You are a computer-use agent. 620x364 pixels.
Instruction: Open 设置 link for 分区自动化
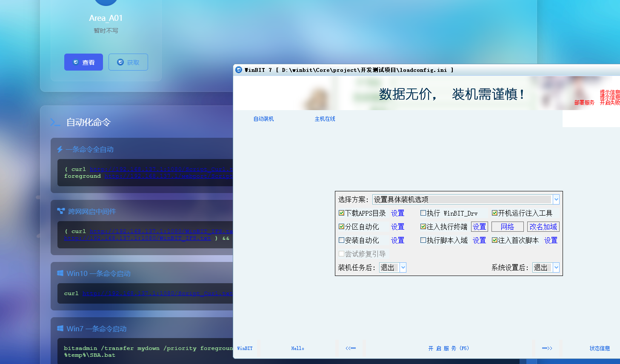[397, 227]
